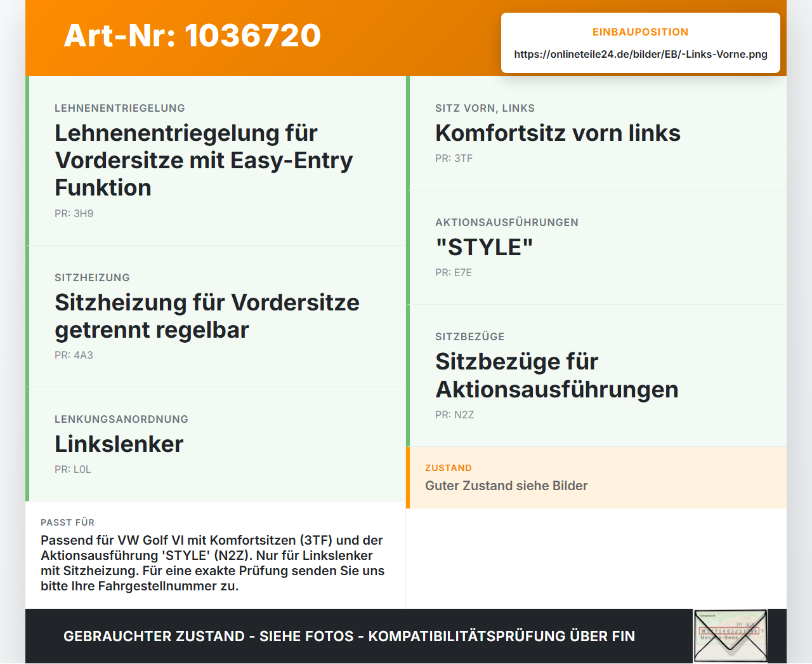Click the 'EINBAUPOSITION' label
812x664 pixels.
(x=641, y=32)
